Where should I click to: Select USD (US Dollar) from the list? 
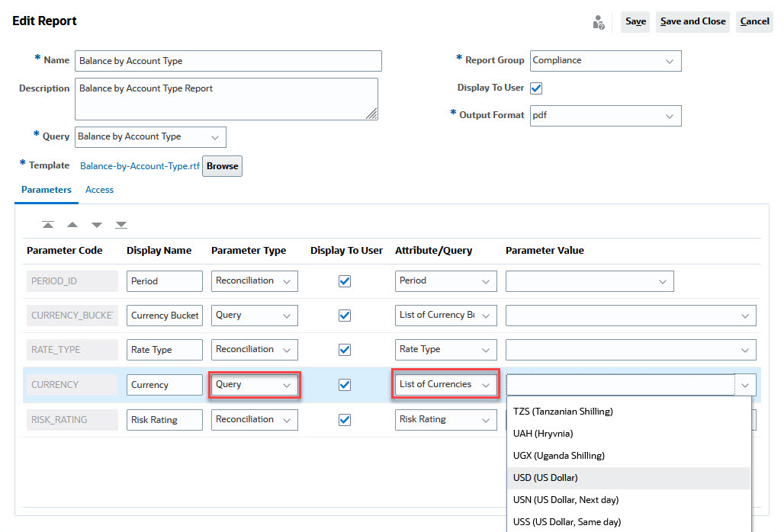tap(629, 478)
